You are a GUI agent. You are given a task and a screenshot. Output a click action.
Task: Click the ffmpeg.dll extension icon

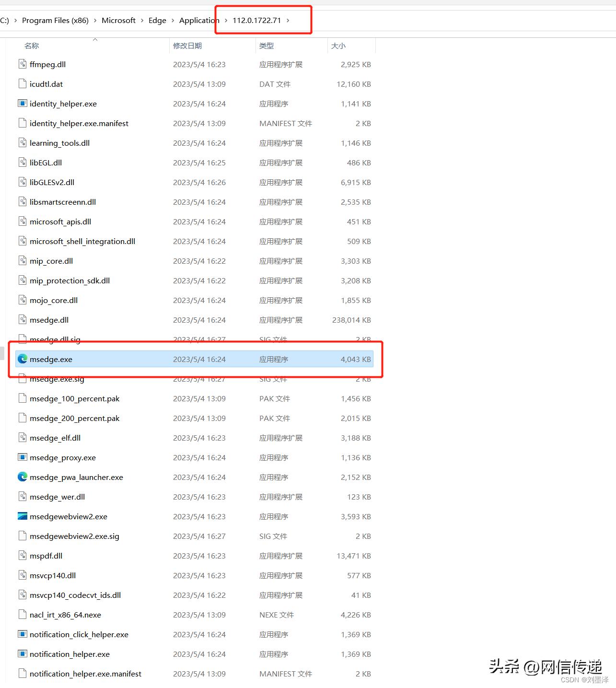(x=23, y=64)
